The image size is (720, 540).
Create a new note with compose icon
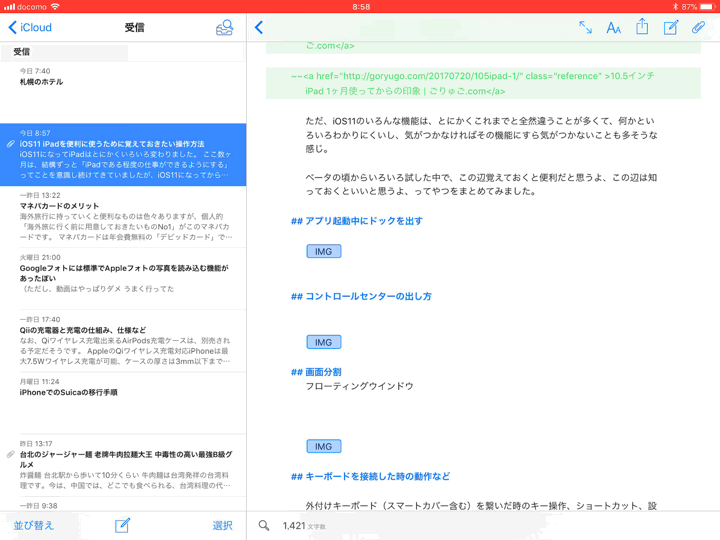(x=671, y=28)
